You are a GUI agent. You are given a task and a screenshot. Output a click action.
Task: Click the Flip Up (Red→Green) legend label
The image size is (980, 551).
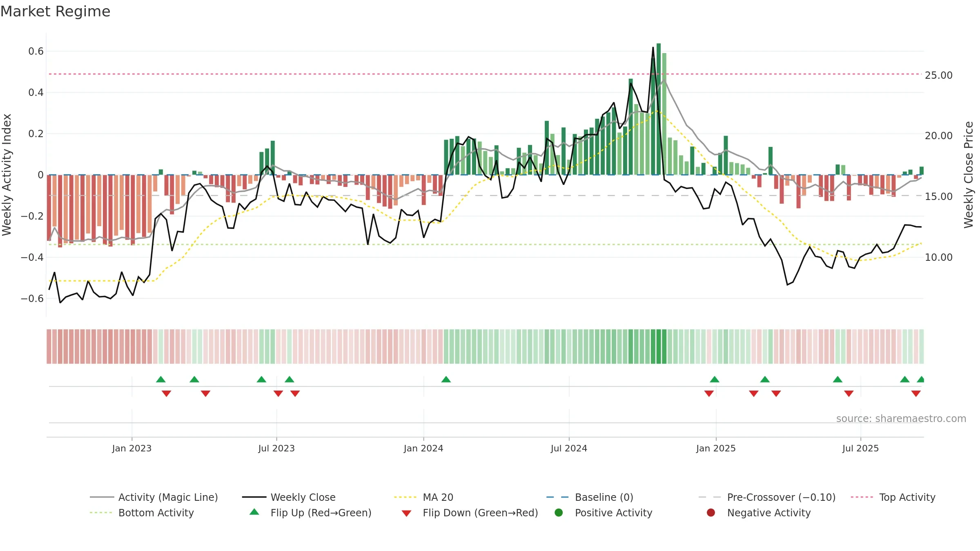(x=321, y=513)
